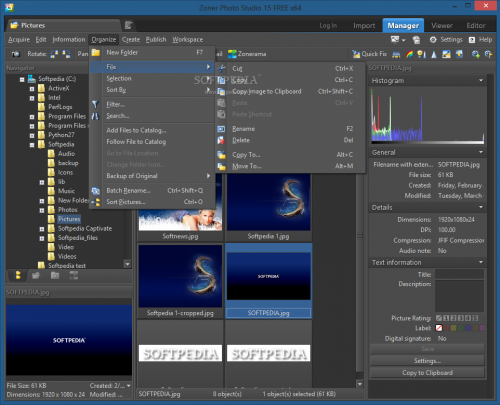Select the Softpedia Captivate folder
This screenshot has height=405, width=500.
point(85,229)
